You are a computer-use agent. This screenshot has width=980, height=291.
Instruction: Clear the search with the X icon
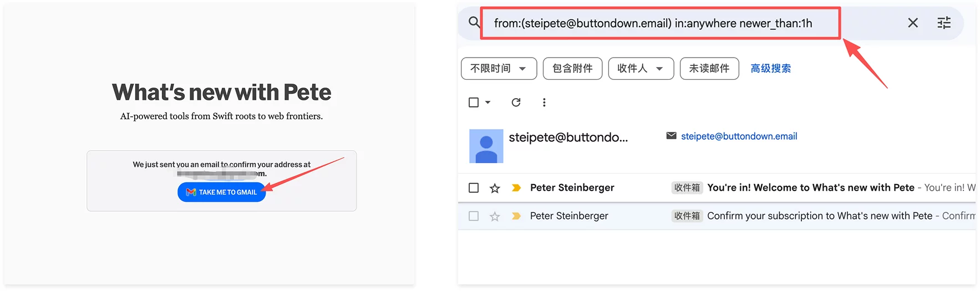pyautogui.click(x=912, y=23)
